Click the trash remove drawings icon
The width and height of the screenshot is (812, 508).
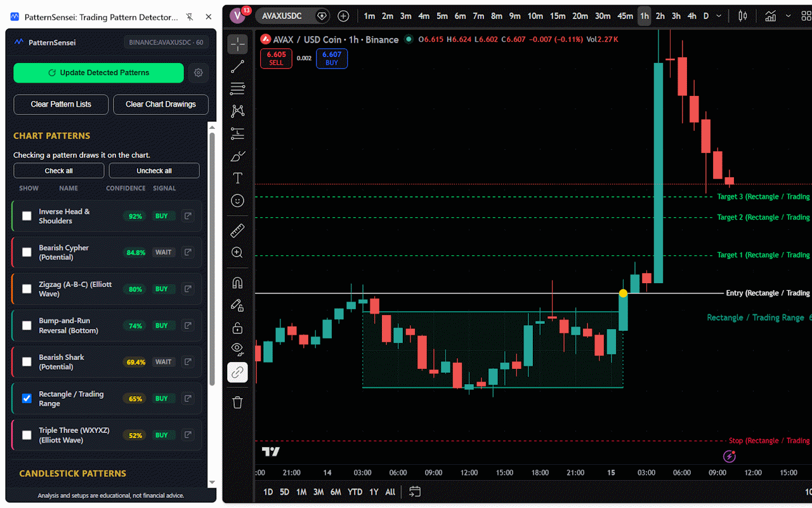[x=237, y=403]
